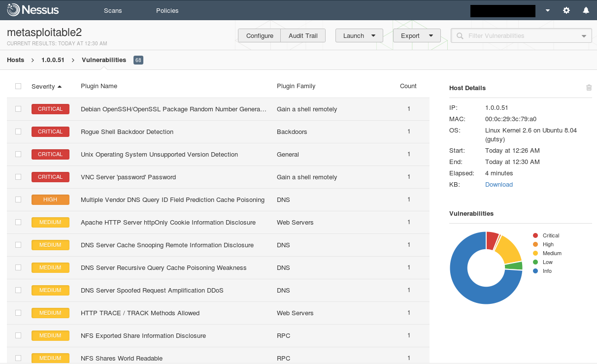The image size is (597, 364).
Task: Click the Configure button
Action: coord(260,35)
